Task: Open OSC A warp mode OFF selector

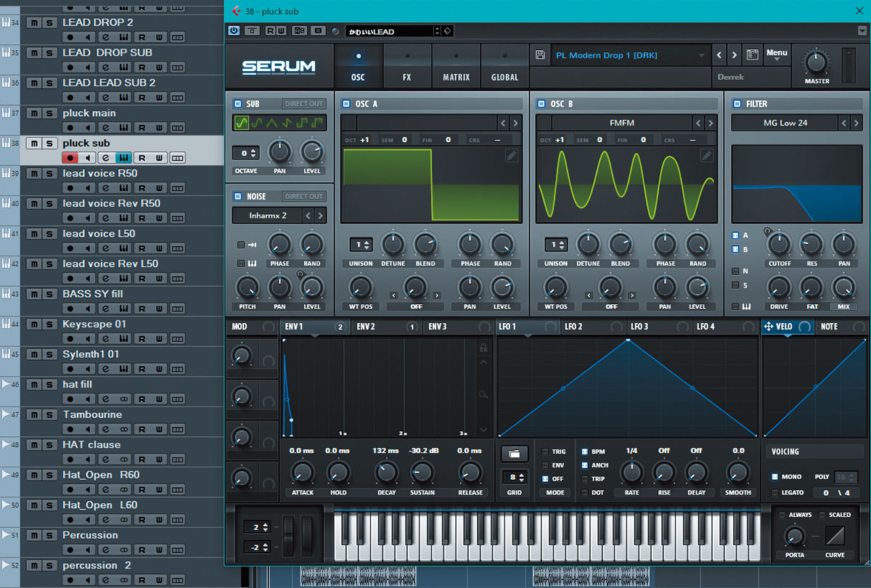Action: (x=416, y=307)
